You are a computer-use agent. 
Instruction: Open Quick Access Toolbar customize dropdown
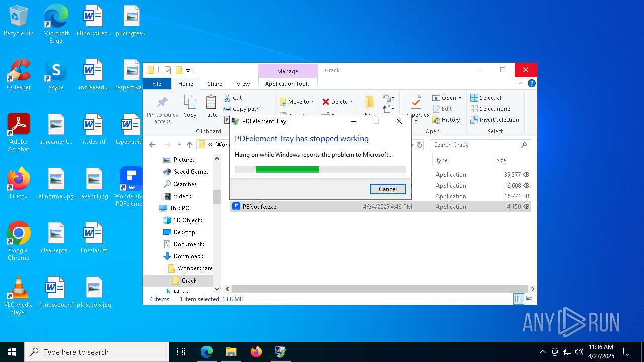(x=188, y=71)
